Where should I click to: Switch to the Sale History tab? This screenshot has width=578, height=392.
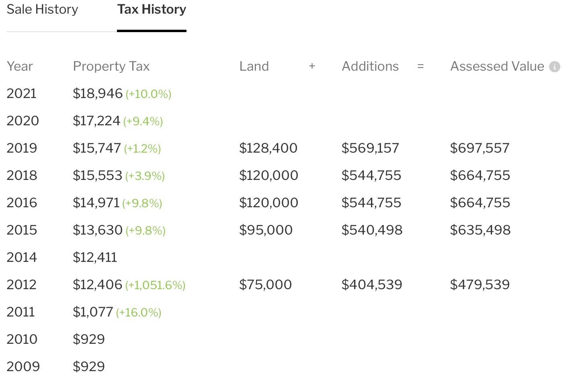pos(42,9)
